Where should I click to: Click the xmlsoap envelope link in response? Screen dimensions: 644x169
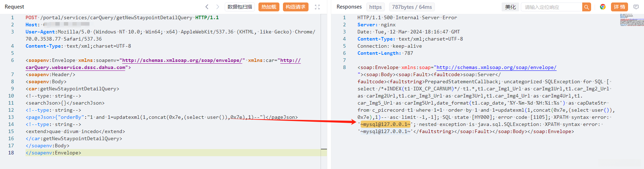tap(496, 67)
